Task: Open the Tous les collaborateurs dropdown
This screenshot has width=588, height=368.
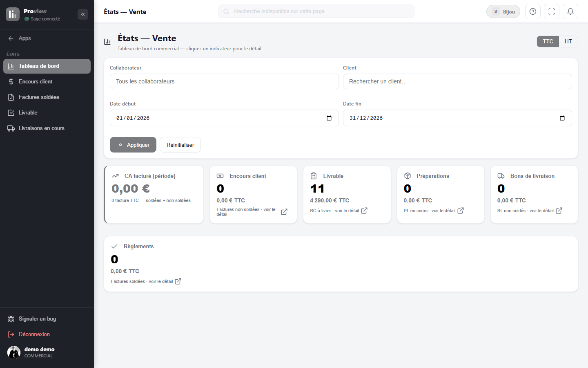Action: (x=224, y=81)
